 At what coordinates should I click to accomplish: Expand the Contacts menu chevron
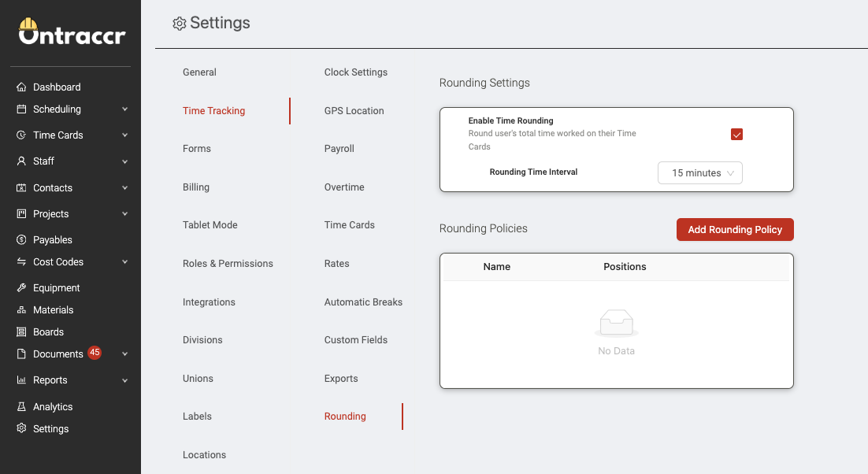(x=125, y=187)
